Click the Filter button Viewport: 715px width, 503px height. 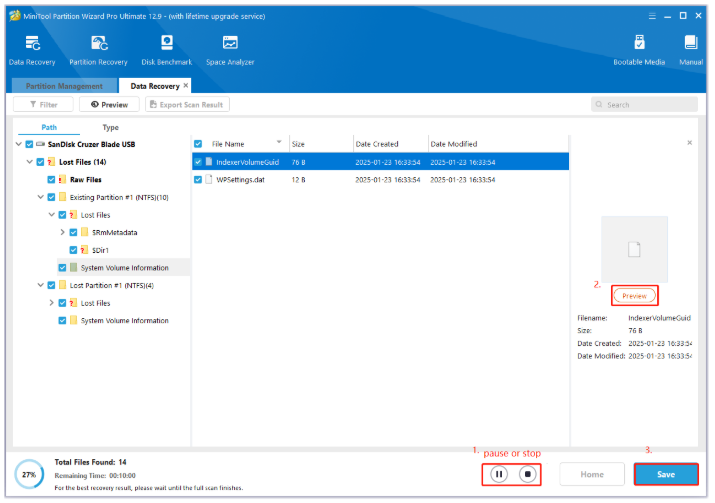coord(43,104)
